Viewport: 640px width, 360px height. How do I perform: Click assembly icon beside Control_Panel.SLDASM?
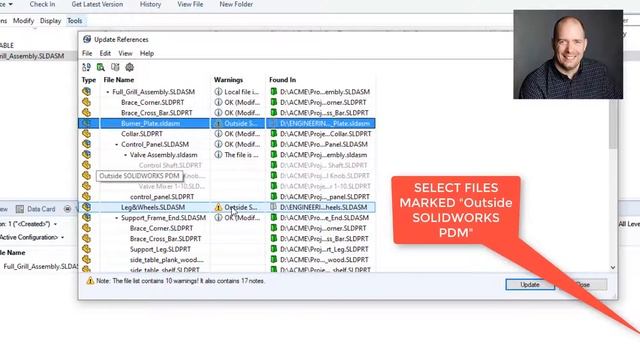point(86,144)
